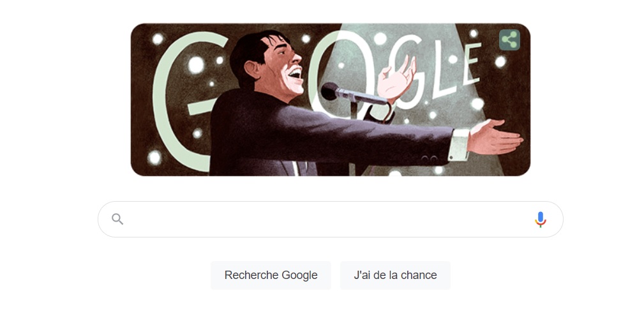The image size is (644, 316).
Task: Click the Recherche Google button
Action: (x=271, y=275)
